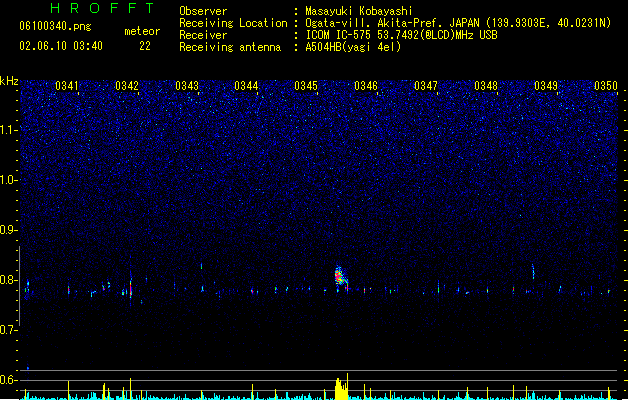Click the 0.7 kHz axis label
This screenshot has height=400, width=629.
(x=8, y=330)
